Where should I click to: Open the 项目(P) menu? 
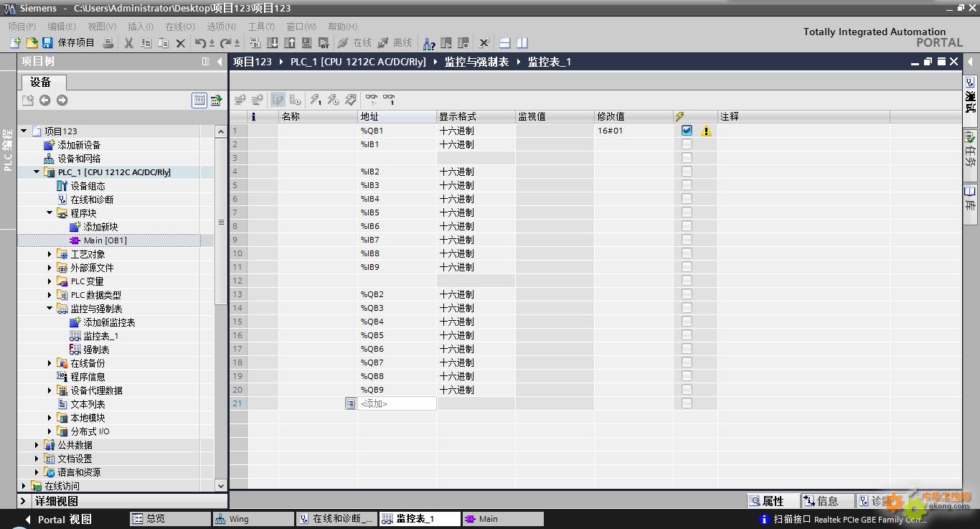[x=22, y=27]
